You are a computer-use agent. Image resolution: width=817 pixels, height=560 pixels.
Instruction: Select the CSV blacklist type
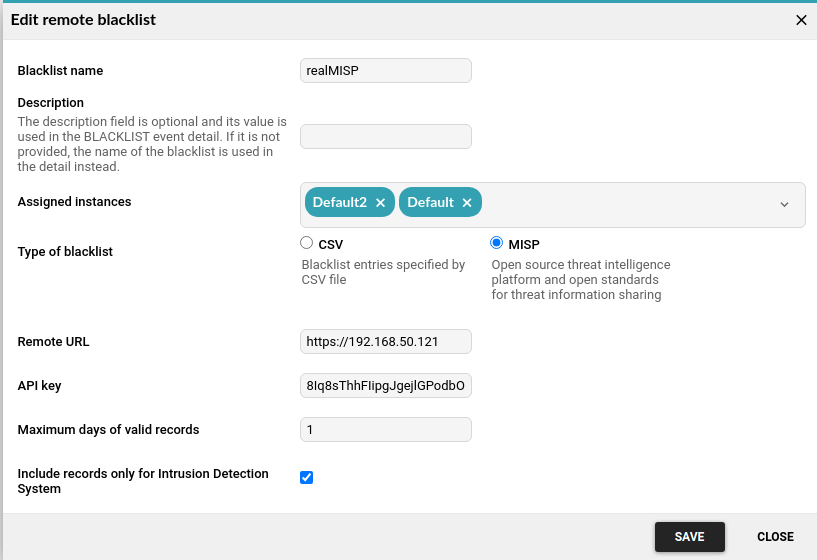[x=307, y=243]
